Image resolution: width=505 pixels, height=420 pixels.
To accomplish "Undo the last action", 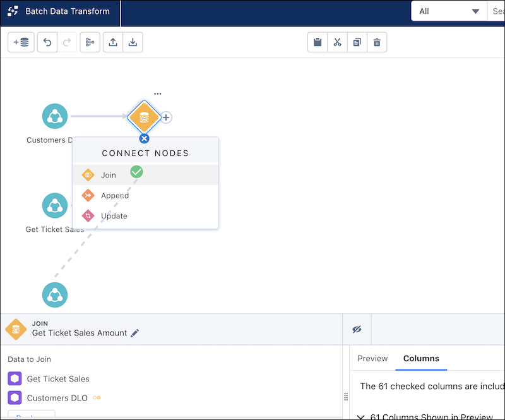I will click(x=47, y=42).
